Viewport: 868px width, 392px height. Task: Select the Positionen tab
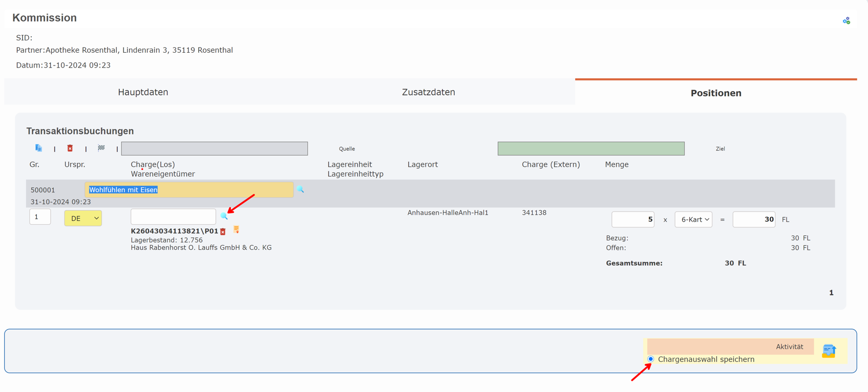(716, 93)
